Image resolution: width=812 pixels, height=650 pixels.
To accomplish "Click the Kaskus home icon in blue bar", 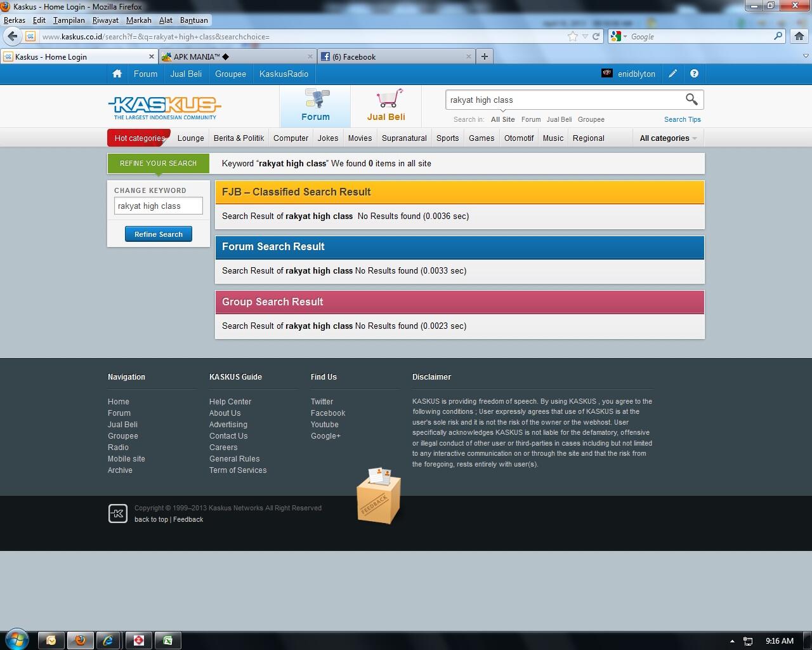I will pos(117,74).
